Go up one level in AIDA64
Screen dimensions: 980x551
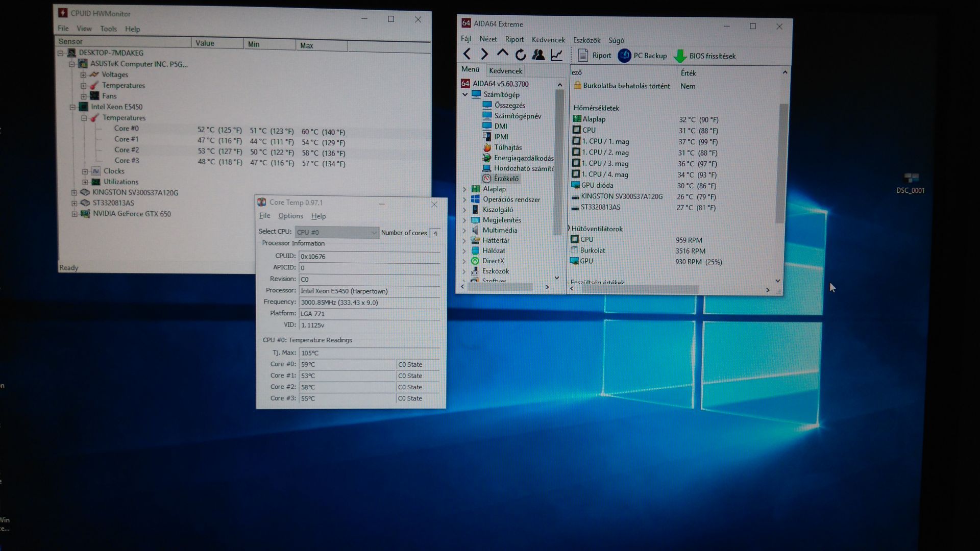coord(502,53)
